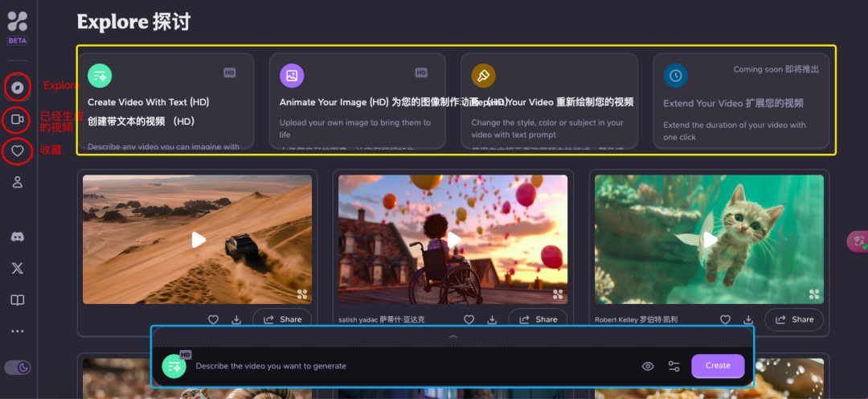868x399 pixels.
Task: Click the green text-to-video icon in first card
Action: [100, 76]
